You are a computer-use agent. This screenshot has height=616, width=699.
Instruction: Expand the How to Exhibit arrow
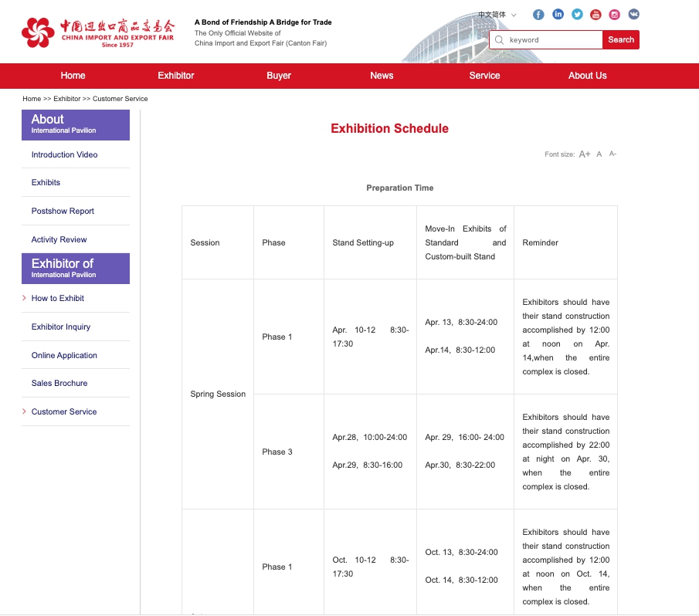(x=24, y=298)
